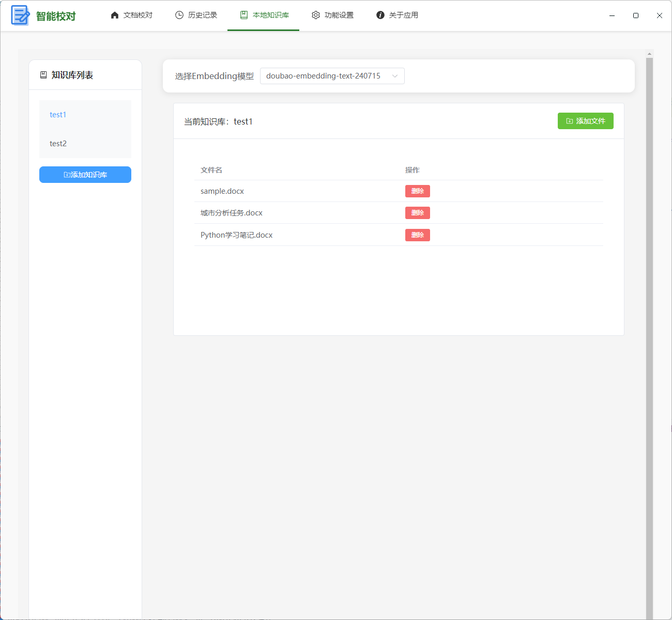Open the 文档校对 tab
This screenshot has width=672, height=620.
coord(132,16)
